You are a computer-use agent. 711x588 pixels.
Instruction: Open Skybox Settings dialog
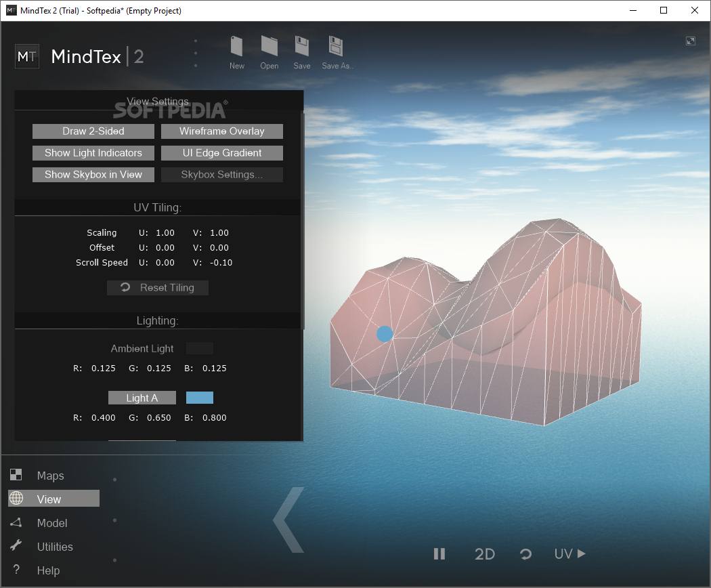coord(221,175)
